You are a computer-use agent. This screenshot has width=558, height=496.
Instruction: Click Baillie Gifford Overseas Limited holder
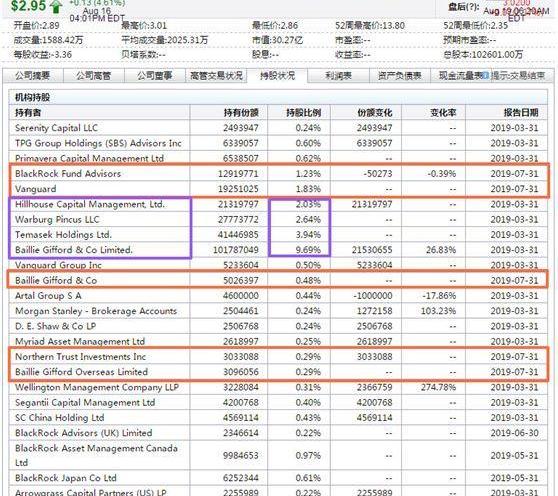pyautogui.click(x=81, y=372)
